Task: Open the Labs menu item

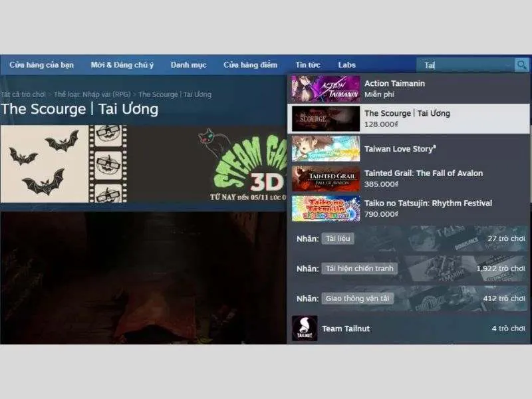Action: [x=346, y=65]
